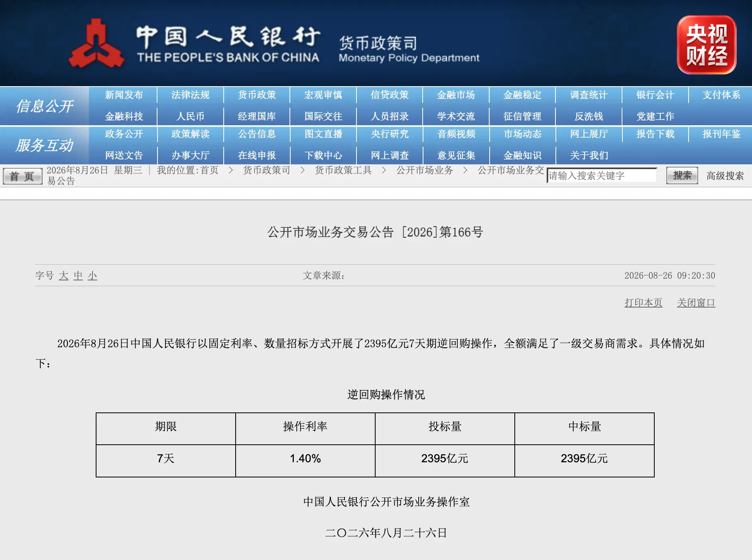This screenshot has width=752, height=560.
Task: Click 打印本页 to print page
Action: 643,303
